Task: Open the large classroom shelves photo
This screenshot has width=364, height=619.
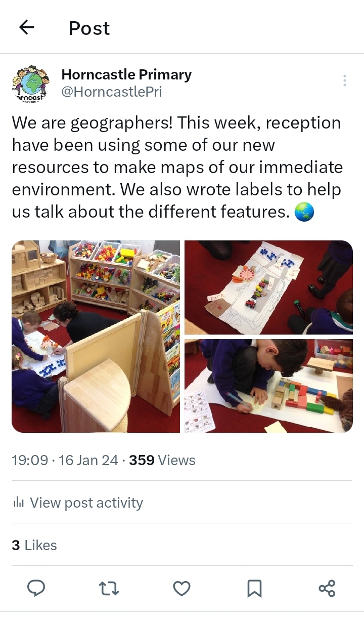Action: click(x=96, y=337)
